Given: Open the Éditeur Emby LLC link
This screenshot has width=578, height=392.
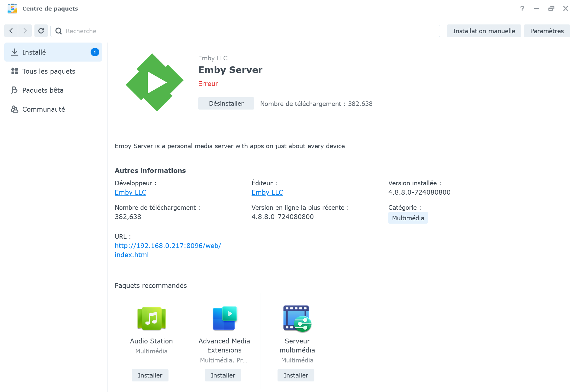Looking at the screenshot, I should 267,193.
